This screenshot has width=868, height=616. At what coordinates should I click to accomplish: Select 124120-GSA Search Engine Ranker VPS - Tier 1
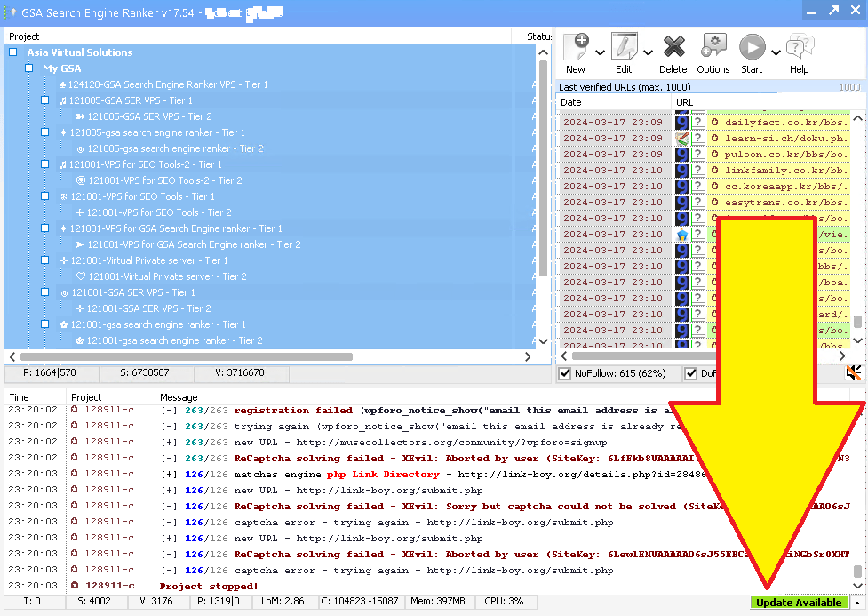coord(168,84)
